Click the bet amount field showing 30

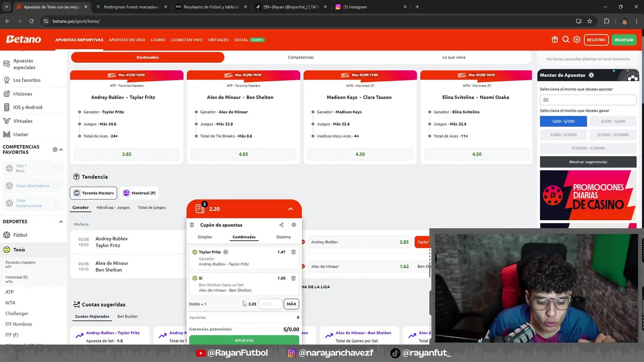coord(588,100)
